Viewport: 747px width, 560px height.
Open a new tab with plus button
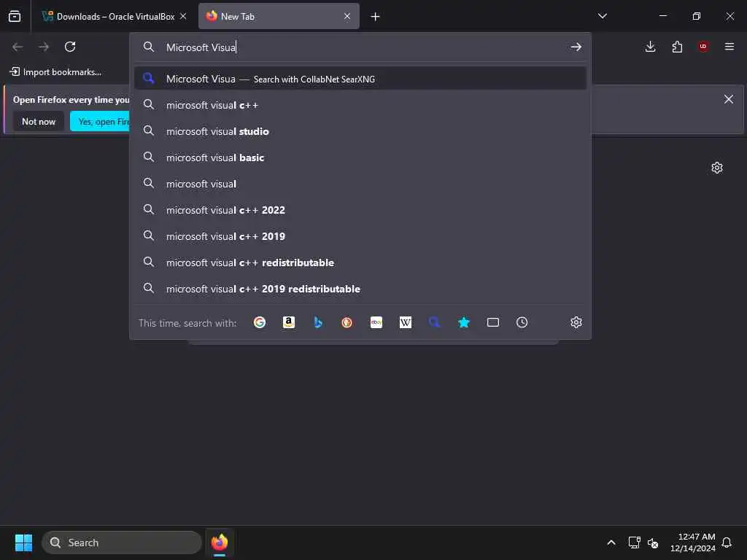coord(376,17)
